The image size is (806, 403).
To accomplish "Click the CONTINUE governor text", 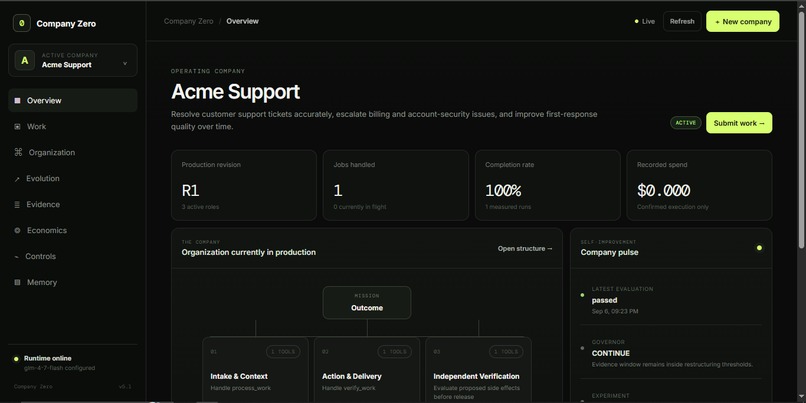I will click(x=611, y=353).
